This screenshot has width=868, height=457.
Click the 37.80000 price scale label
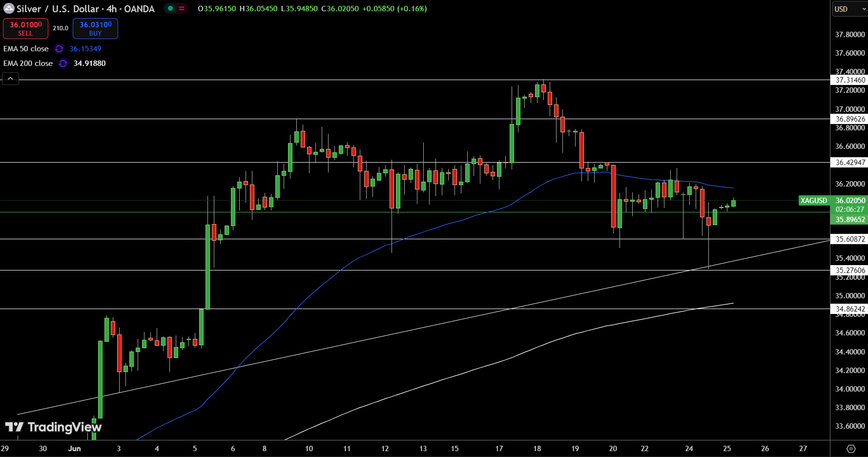(850, 35)
